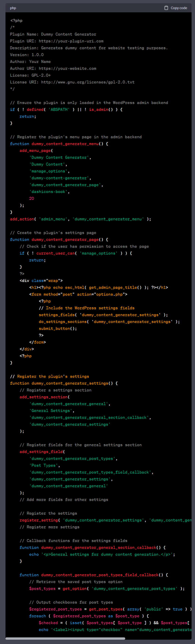Click the 'dummy_content_generator_post_types_field_callback', string

[91, 472]
